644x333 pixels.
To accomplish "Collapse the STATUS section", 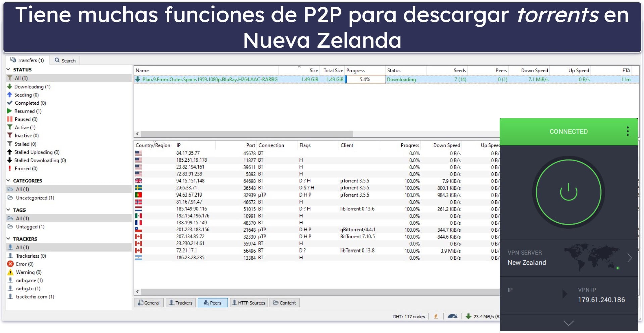I will pos(8,70).
